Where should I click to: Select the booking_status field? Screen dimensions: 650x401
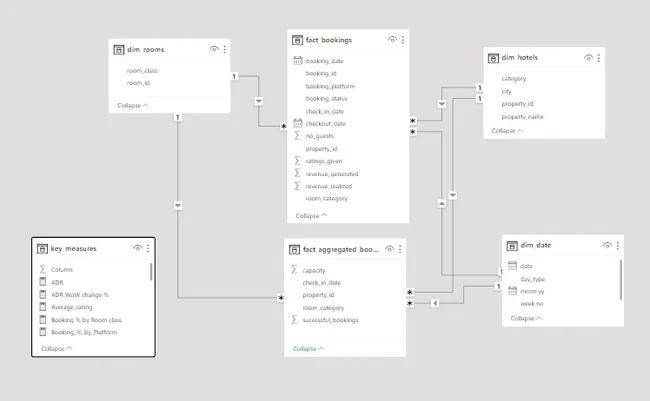327,99
